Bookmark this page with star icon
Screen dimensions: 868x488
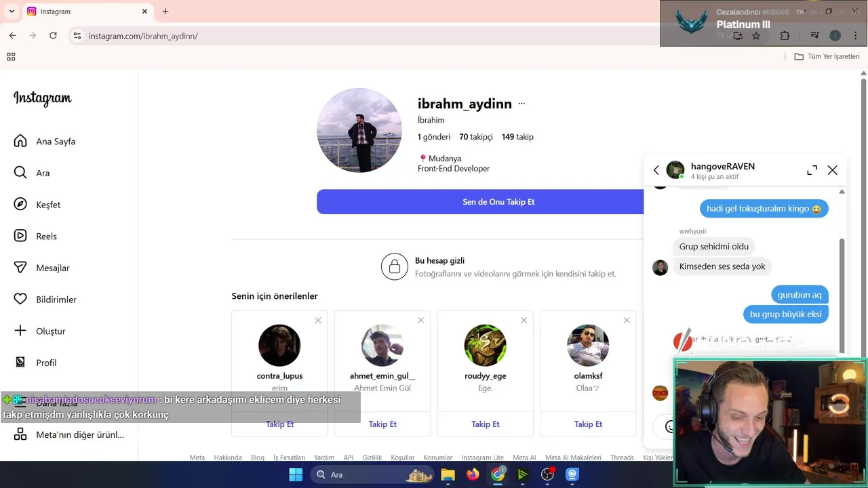[x=756, y=36]
